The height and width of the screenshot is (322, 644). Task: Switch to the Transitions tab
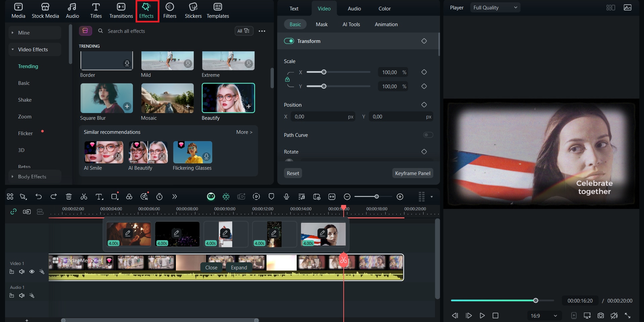click(x=121, y=11)
